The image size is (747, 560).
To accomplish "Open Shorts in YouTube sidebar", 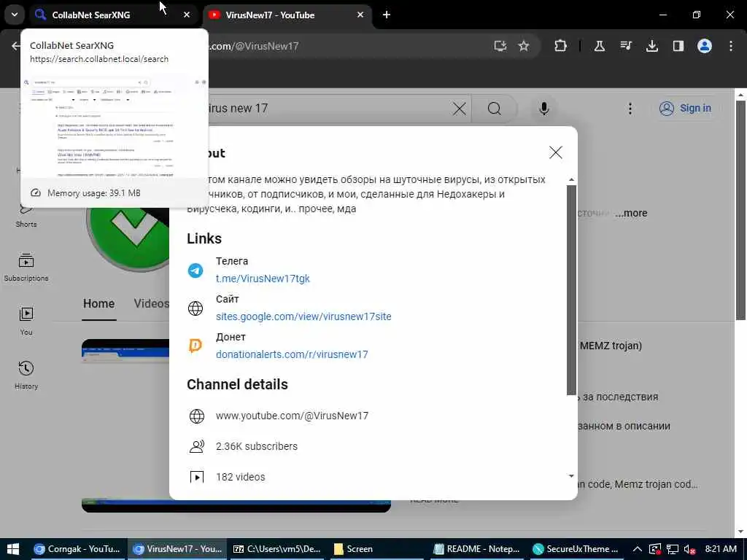I will pos(26,215).
